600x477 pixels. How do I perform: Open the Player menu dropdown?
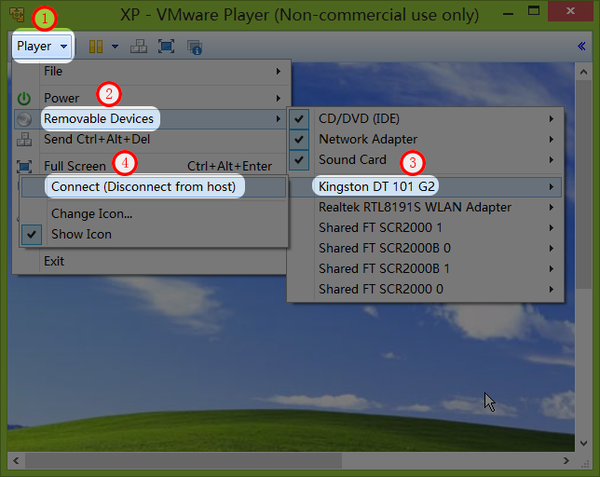coord(42,46)
